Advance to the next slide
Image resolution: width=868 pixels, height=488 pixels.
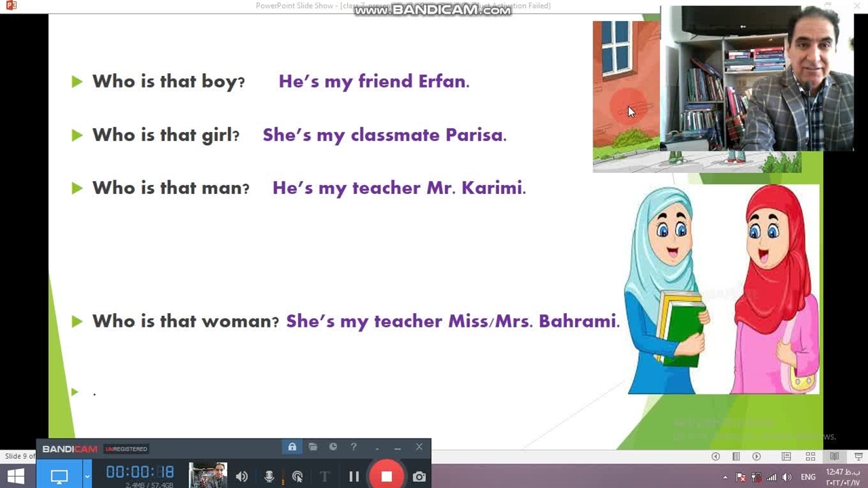757,457
